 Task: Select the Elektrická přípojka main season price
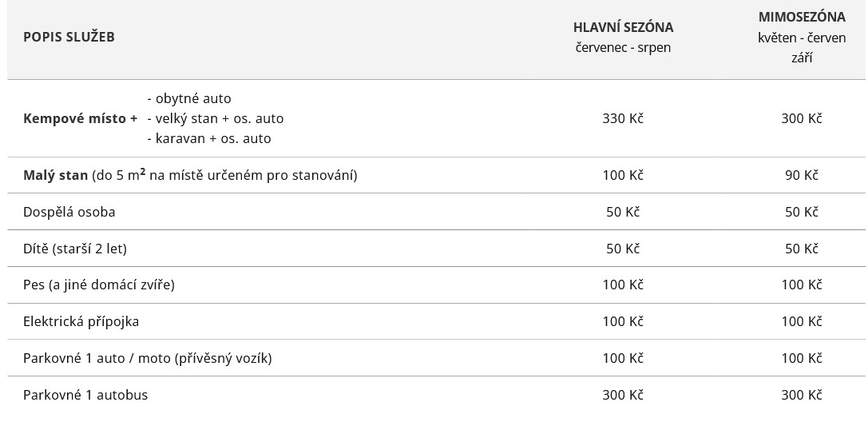[623, 321]
